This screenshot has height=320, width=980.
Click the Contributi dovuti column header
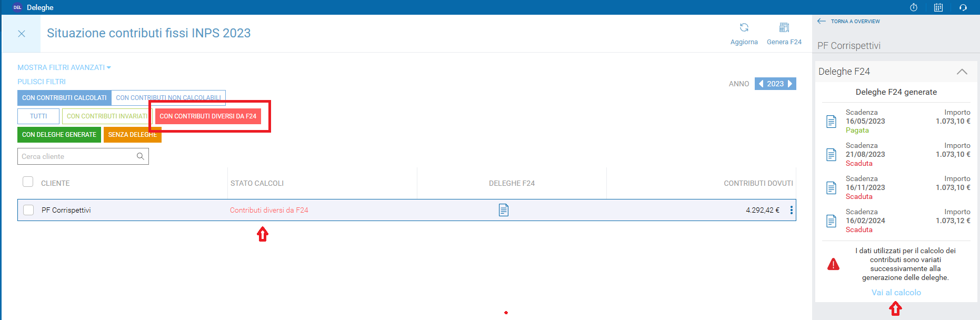[x=758, y=183]
